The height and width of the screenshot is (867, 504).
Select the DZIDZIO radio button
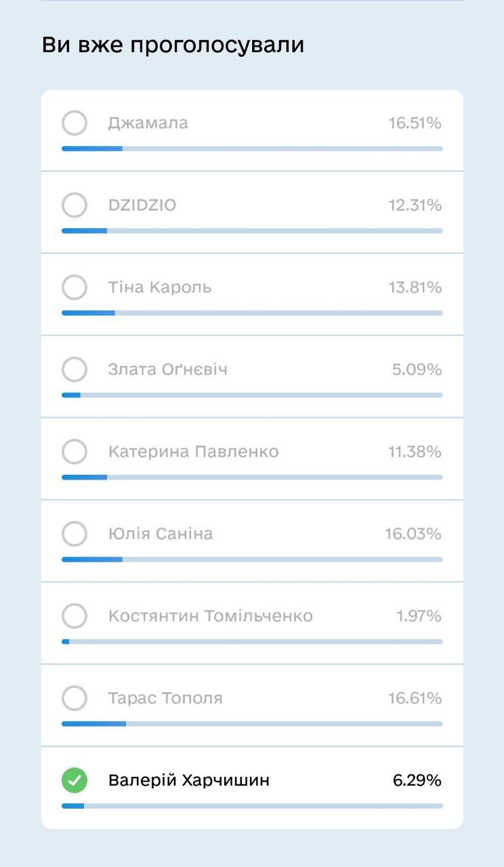coord(75,205)
